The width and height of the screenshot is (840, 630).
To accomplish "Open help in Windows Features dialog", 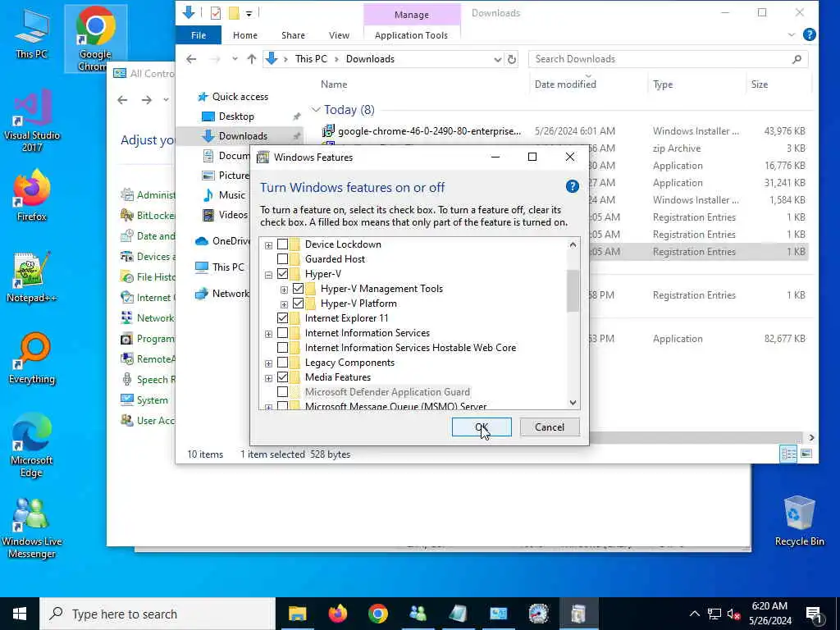I will coord(572,186).
